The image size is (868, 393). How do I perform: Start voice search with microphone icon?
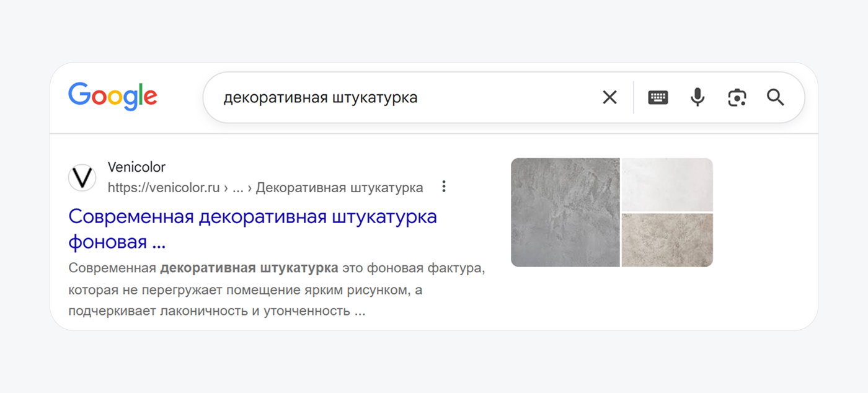697,97
